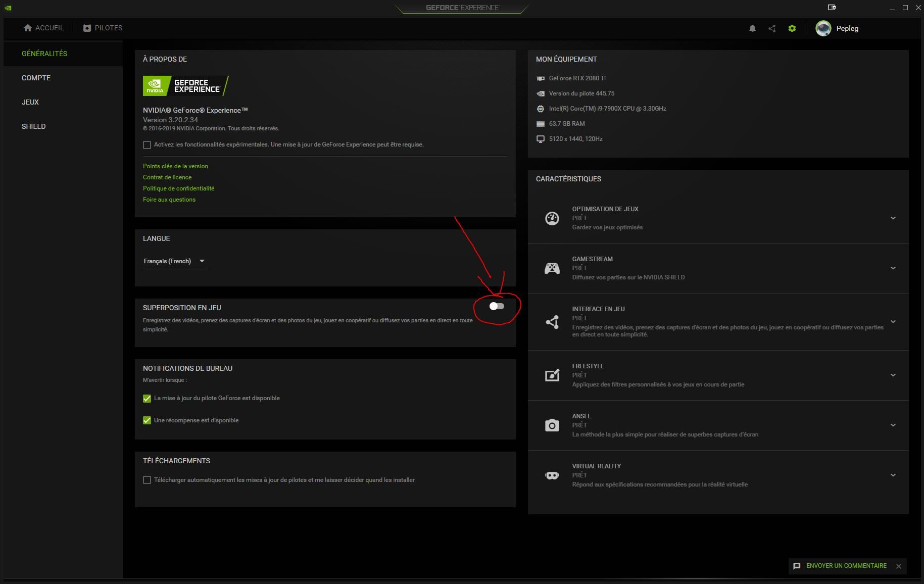Click the Ansel camera icon
The width and height of the screenshot is (924, 584).
(x=552, y=425)
